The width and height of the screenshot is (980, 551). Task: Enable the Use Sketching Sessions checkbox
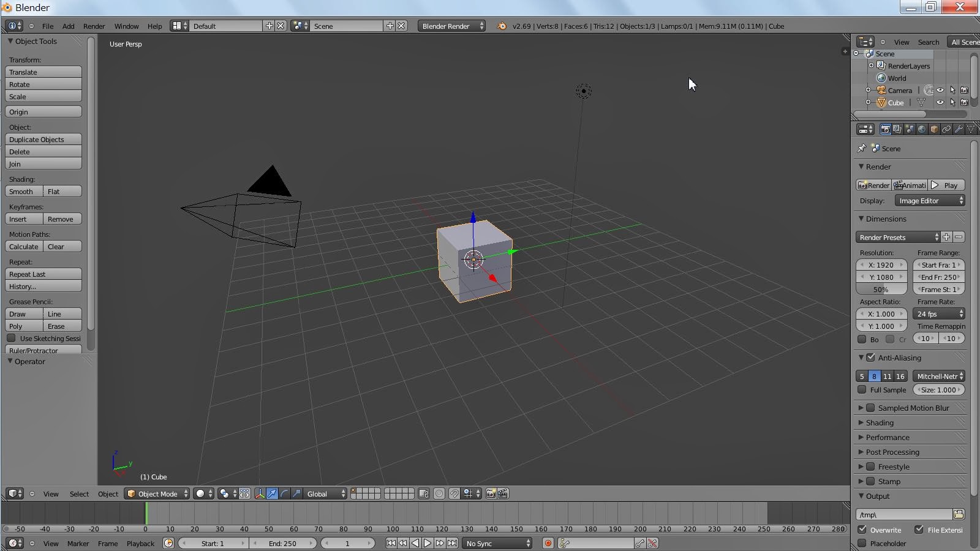click(x=11, y=338)
